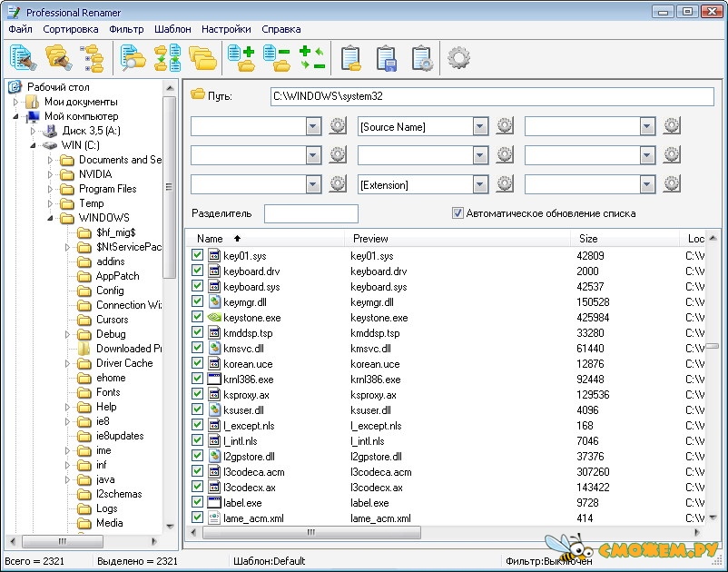Click the clipboard-with-folder toolbar icon
The image size is (728, 572).
coord(351,58)
